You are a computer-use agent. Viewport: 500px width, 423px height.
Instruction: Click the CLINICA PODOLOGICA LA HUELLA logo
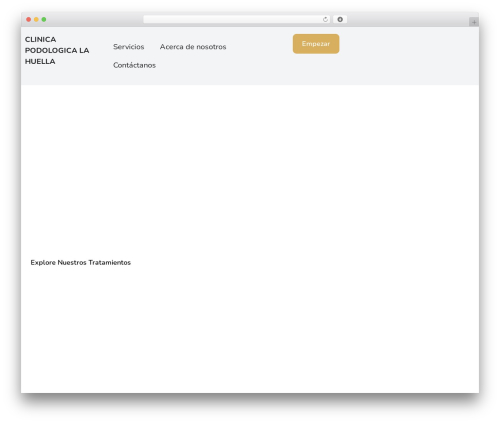point(57,50)
